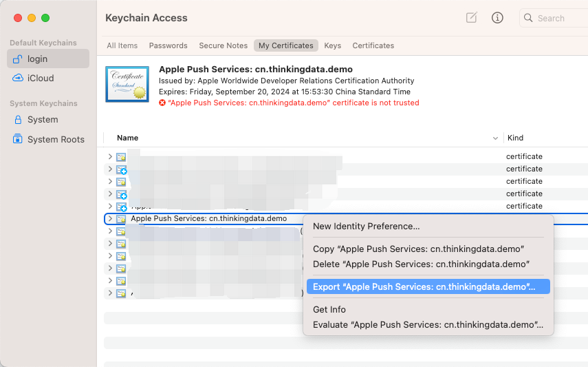
Task: Click the Expires date line in header
Action: 285,92
